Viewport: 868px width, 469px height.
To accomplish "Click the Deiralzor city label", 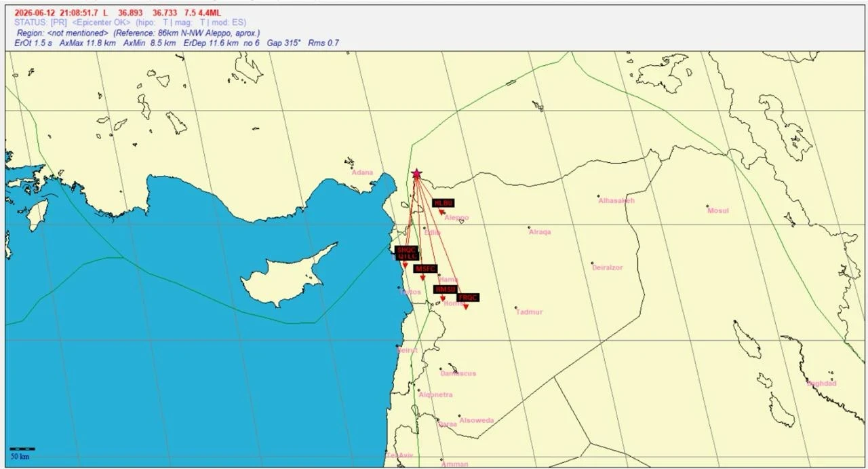I will [x=607, y=267].
